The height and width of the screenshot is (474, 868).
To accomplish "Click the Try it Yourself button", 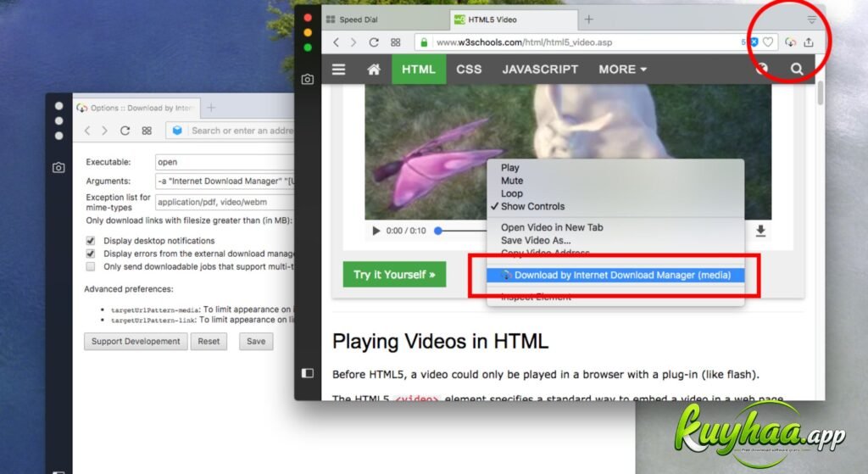I will click(394, 274).
